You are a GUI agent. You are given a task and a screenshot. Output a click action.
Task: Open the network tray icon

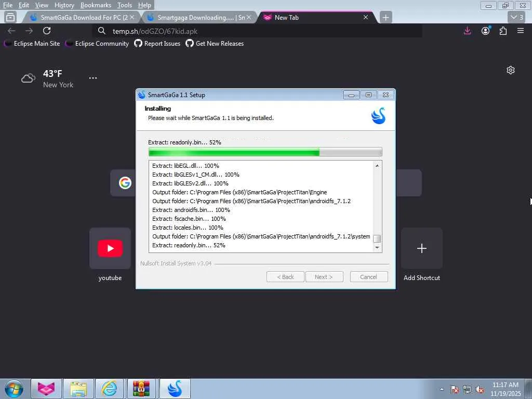click(467, 390)
